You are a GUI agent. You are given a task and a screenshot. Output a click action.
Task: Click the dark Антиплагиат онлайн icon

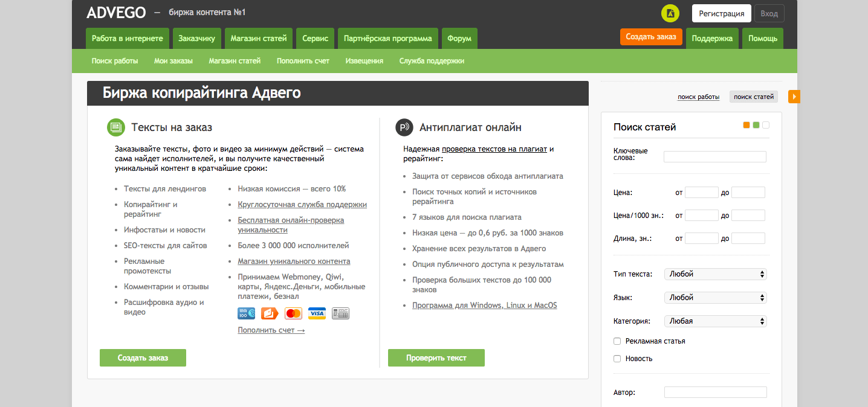(404, 127)
